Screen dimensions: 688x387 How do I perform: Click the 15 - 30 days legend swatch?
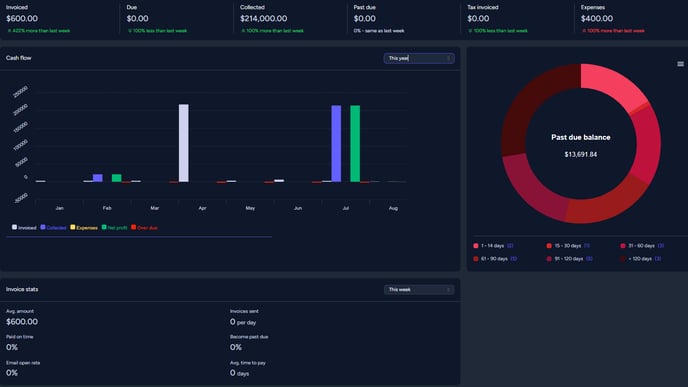549,246
